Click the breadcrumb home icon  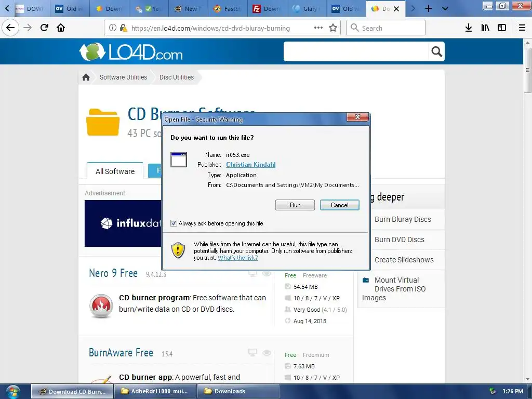pos(86,77)
